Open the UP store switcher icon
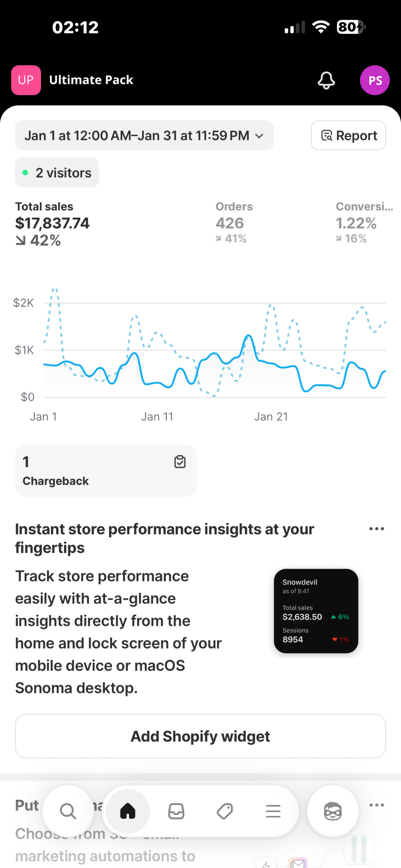Screen dimensions: 401x868 (x=26, y=80)
